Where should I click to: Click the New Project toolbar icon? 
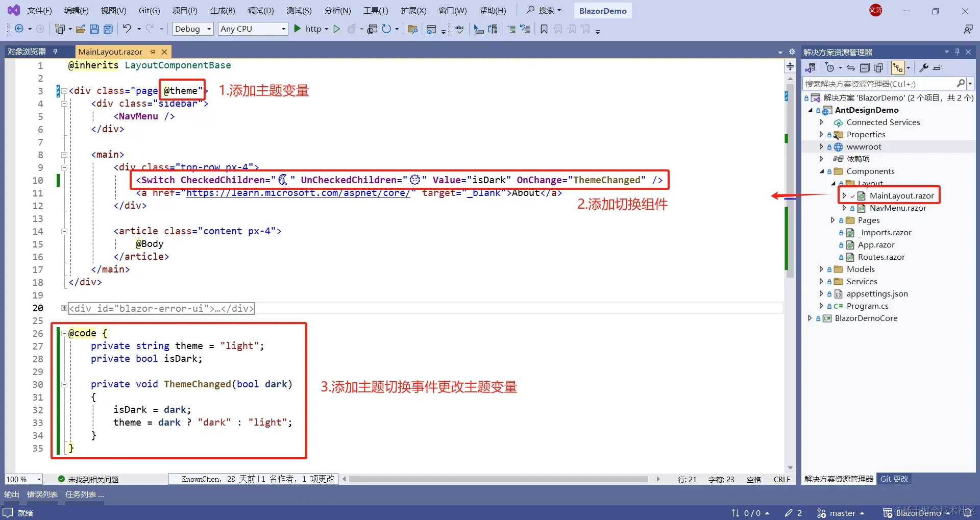(x=60, y=29)
